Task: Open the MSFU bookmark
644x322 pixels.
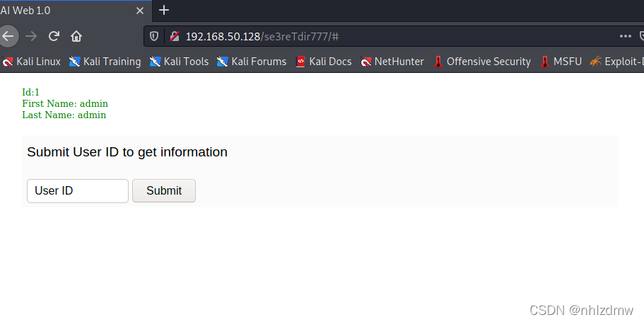Action: [x=561, y=62]
